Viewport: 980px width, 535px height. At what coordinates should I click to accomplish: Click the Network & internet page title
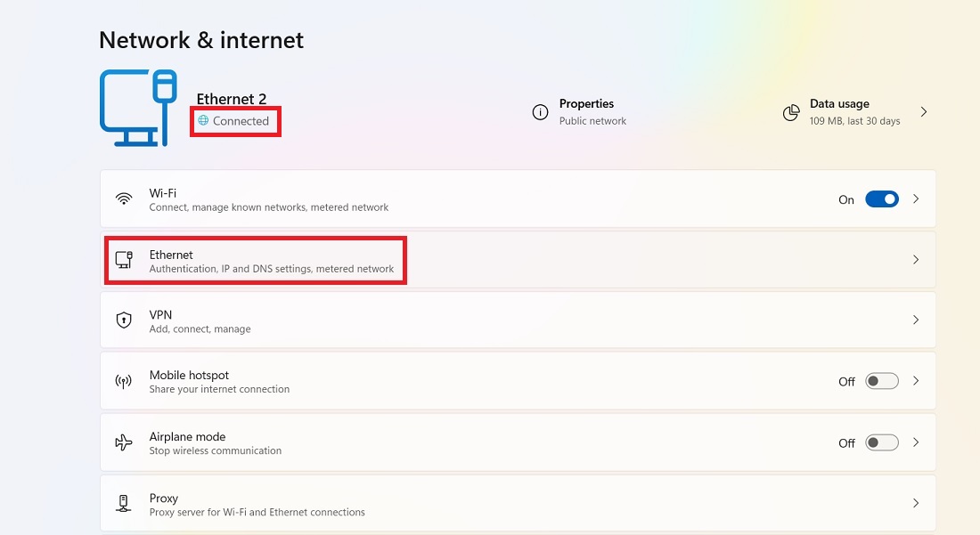(x=200, y=40)
